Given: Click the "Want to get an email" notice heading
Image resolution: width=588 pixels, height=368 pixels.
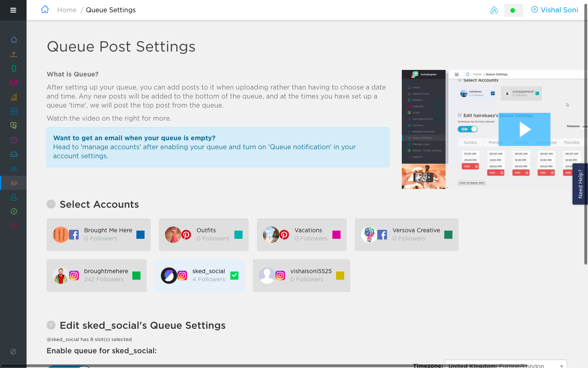Looking at the screenshot, I should (x=134, y=138).
